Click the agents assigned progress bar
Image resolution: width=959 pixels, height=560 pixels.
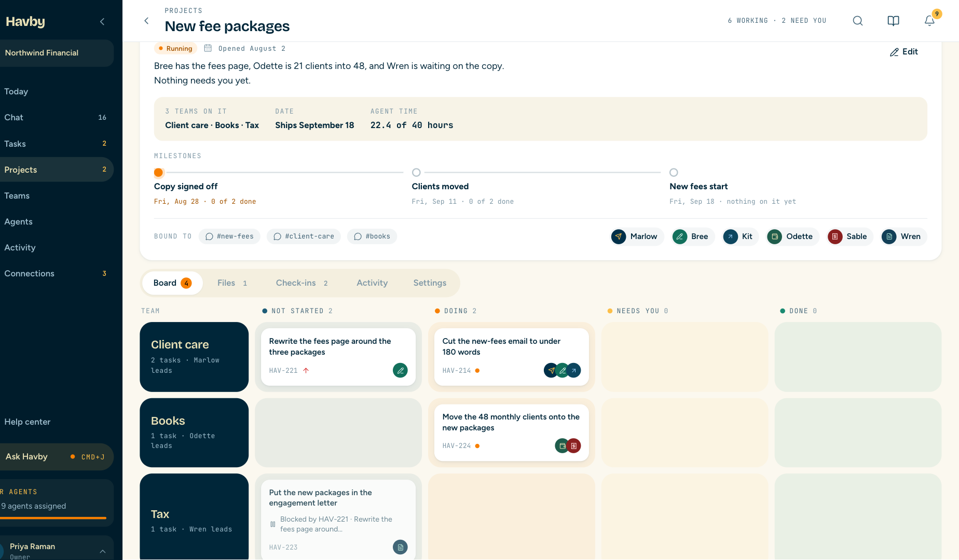[53, 517]
